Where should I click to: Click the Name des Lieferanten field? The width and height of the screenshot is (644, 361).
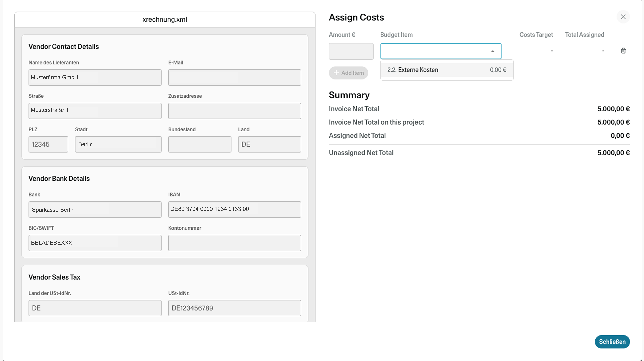pyautogui.click(x=95, y=77)
